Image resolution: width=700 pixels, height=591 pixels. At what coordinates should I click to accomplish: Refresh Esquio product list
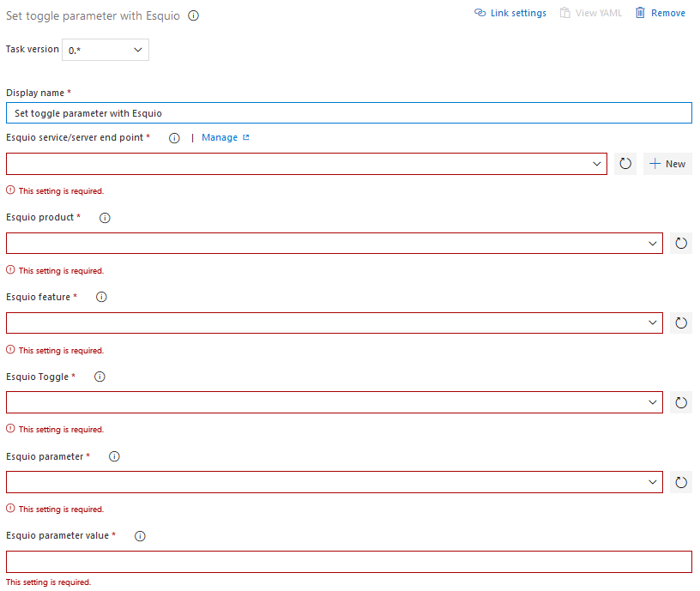click(x=681, y=244)
